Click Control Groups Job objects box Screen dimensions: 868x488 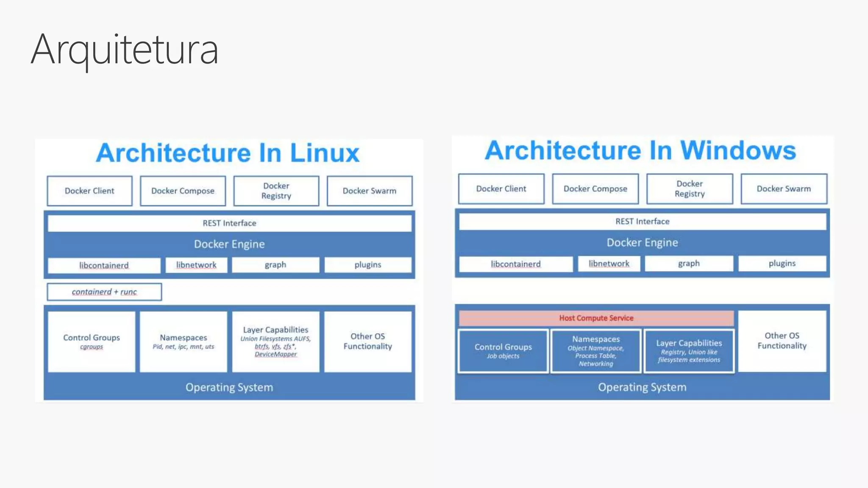(x=503, y=351)
